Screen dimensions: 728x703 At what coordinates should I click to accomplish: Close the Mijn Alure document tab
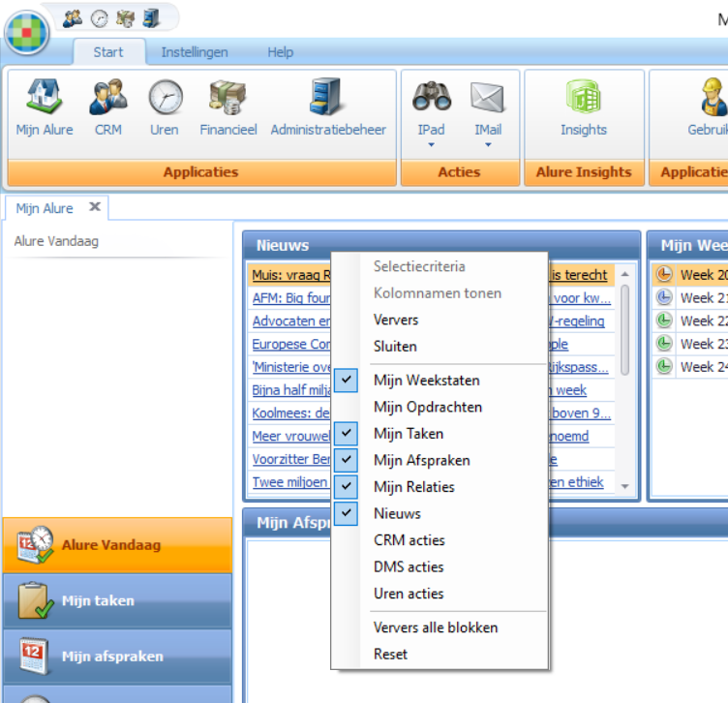(95, 207)
